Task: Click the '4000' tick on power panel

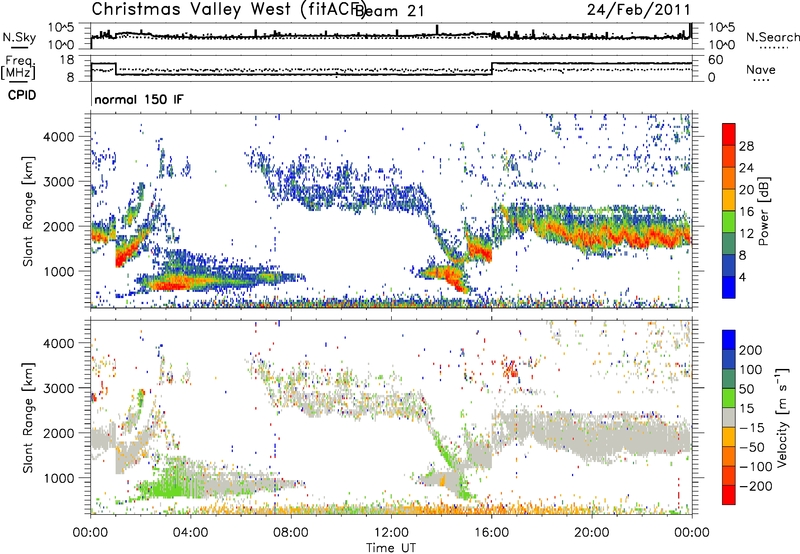Action: coord(58,137)
